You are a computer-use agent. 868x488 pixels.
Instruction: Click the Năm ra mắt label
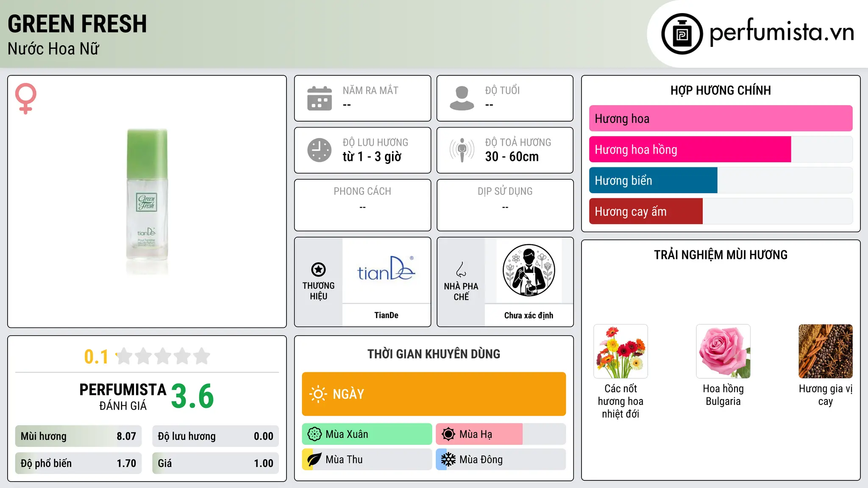(370, 91)
